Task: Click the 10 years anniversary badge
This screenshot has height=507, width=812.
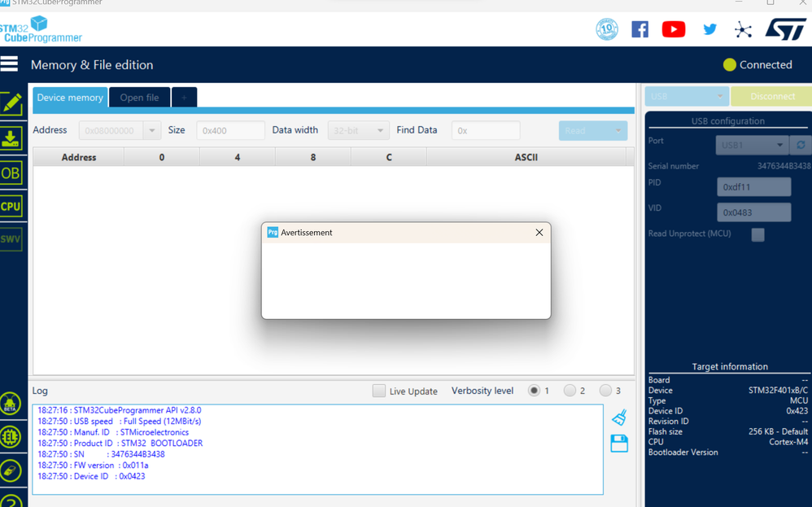Action: [607, 29]
